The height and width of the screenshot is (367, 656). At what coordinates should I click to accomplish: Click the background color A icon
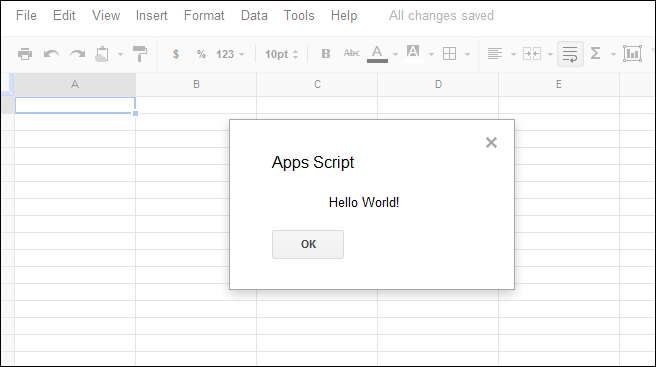tap(413, 53)
